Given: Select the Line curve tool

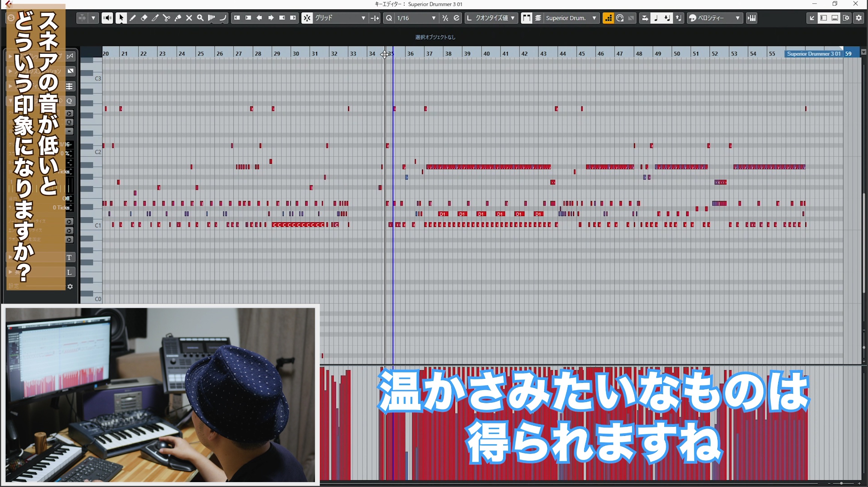Looking at the screenshot, I should (223, 18).
